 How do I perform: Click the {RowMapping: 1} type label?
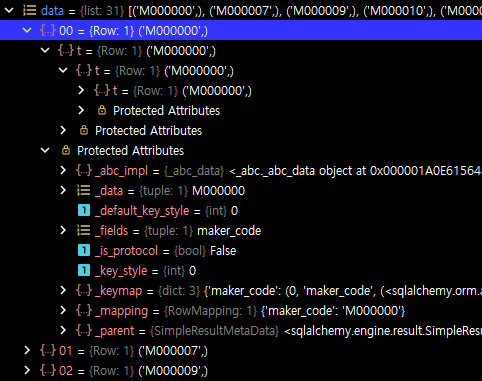click(210, 311)
